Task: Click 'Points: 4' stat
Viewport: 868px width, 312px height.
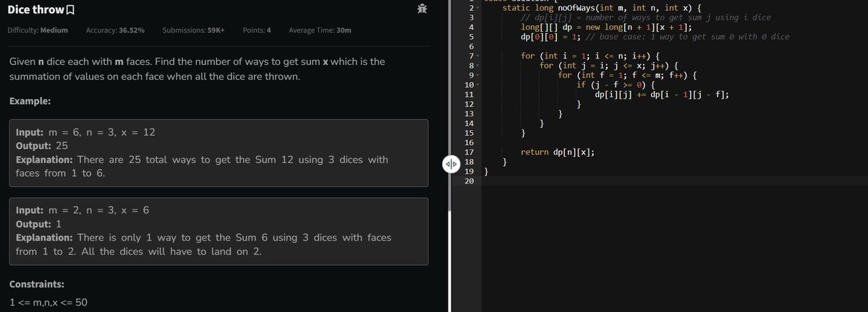Action: click(257, 30)
